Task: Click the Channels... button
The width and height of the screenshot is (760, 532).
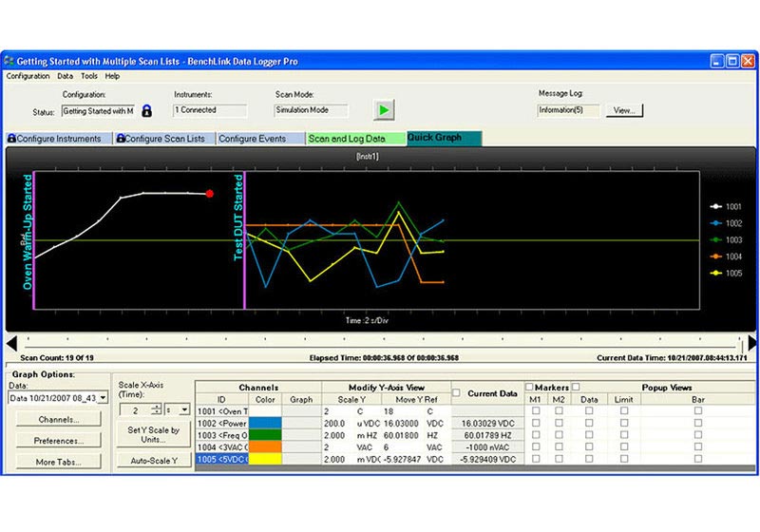Action: pyautogui.click(x=59, y=419)
